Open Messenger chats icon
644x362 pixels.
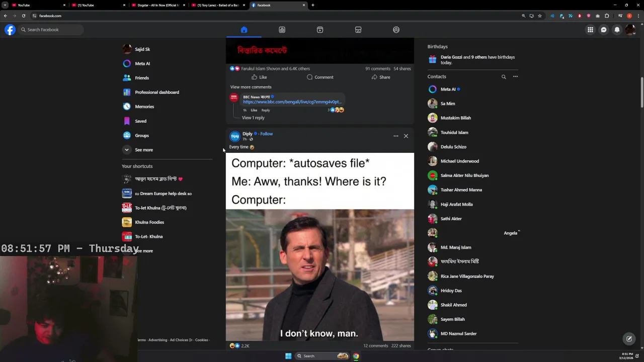pos(604,30)
